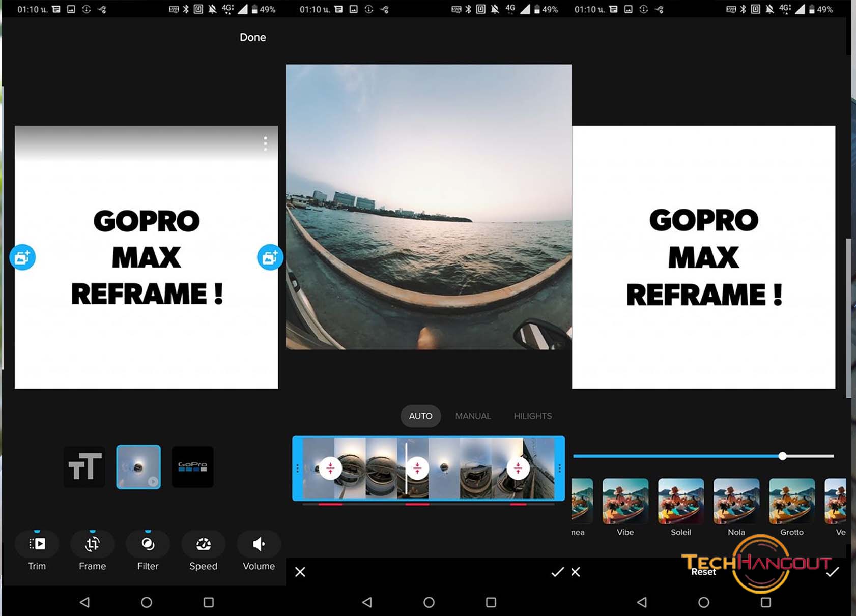Tap Android back button in middle screen
This screenshot has width=856, height=616.
pyautogui.click(x=367, y=602)
